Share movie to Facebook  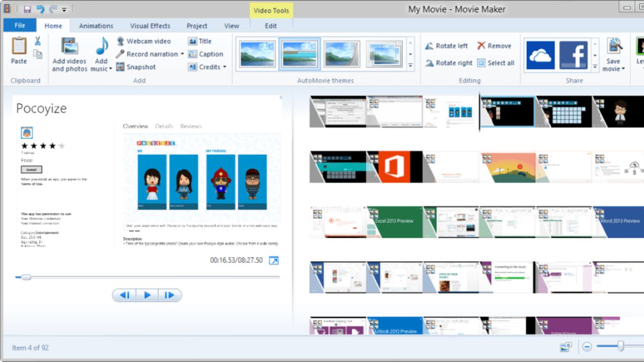tap(573, 55)
